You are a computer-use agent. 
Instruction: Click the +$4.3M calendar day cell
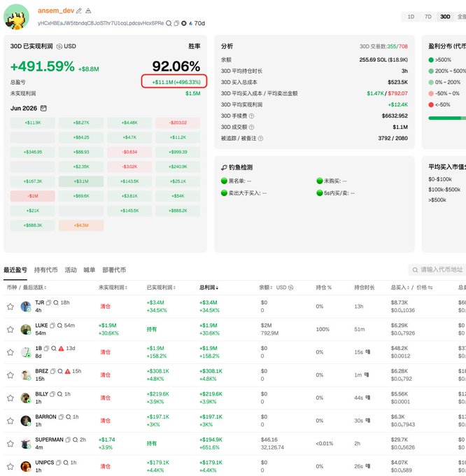[x=81, y=225]
